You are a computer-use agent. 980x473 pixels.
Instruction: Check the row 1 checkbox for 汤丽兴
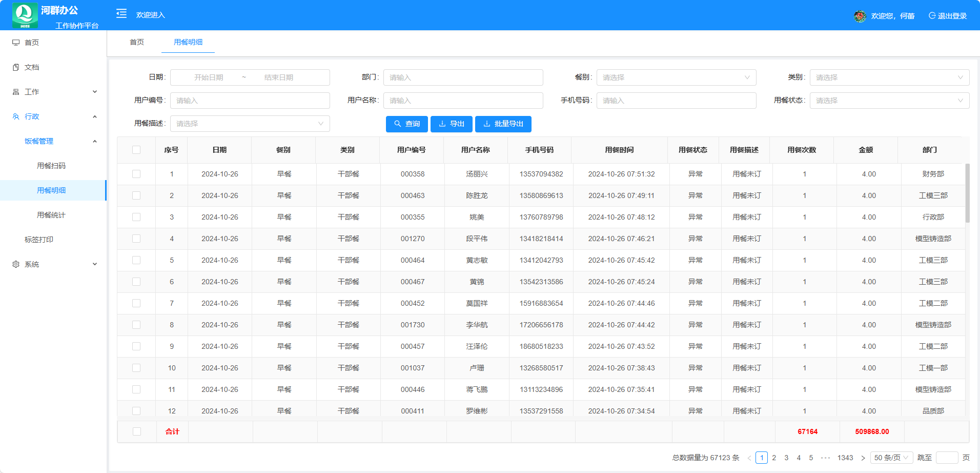(136, 174)
